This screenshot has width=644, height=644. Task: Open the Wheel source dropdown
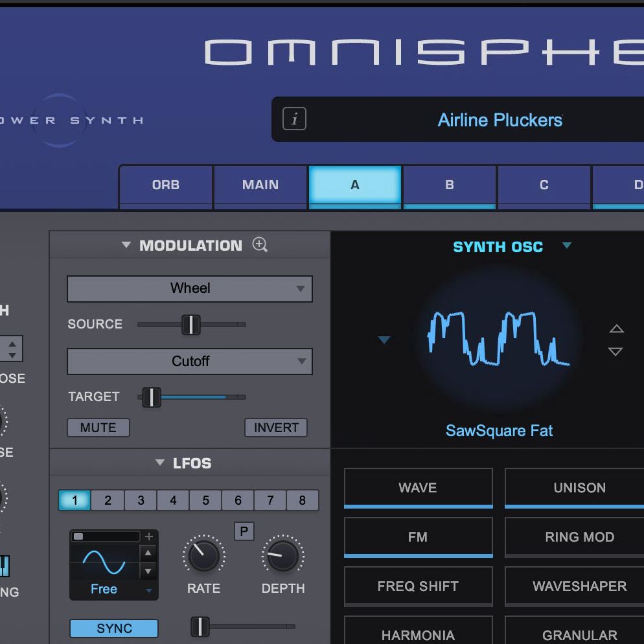click(x=190, y=289)
